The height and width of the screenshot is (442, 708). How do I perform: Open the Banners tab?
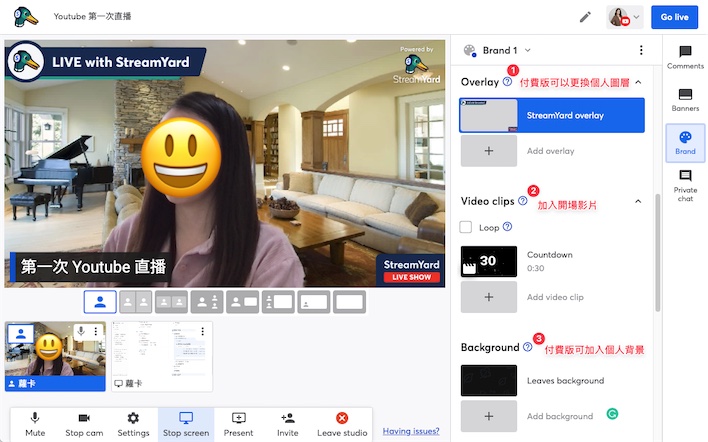coord(685,100)
